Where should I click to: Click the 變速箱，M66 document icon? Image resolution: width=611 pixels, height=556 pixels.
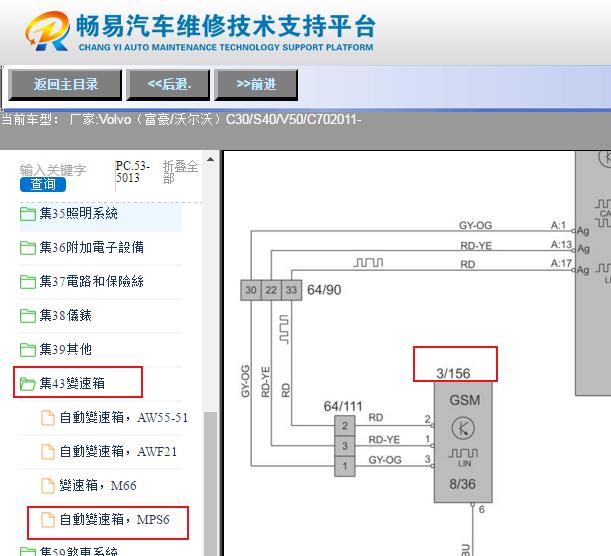pos(48,486)
